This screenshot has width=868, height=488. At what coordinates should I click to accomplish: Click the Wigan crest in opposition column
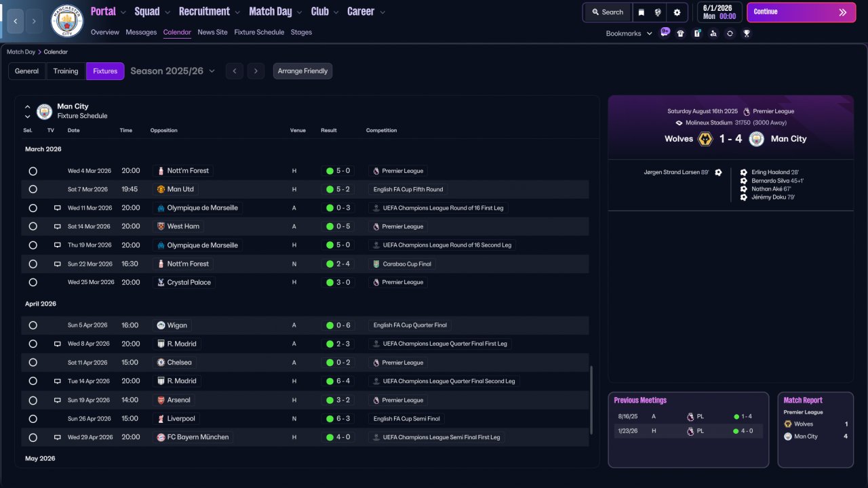161,325
